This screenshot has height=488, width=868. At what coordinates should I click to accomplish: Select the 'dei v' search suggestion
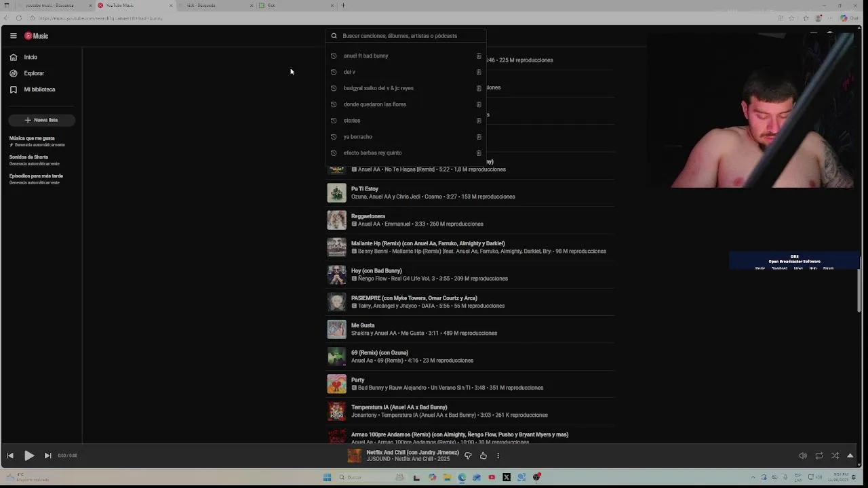(349, 72)
